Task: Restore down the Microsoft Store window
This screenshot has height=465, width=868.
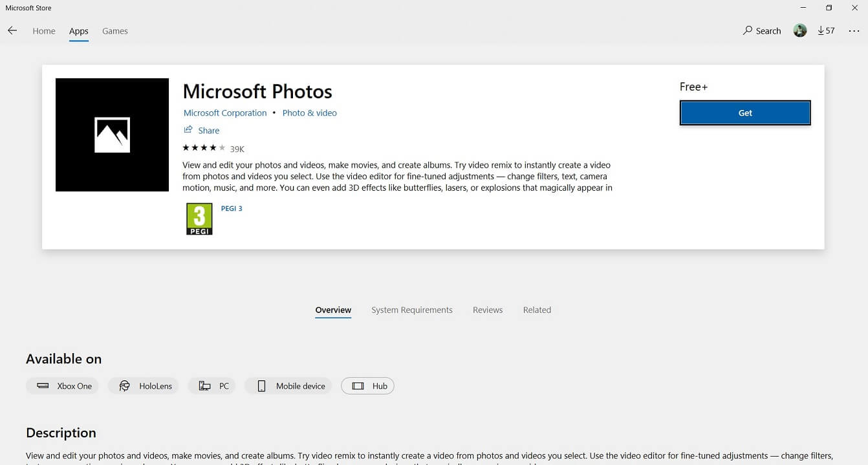Action: pos(829,8)
